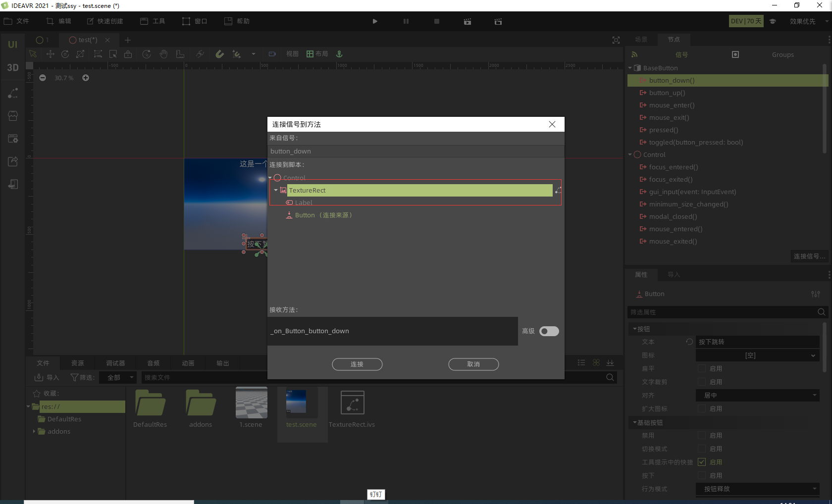Viewport: 832px width, 504px height.
Task: Open the 编辑 menu
Action: pos(59,21)
